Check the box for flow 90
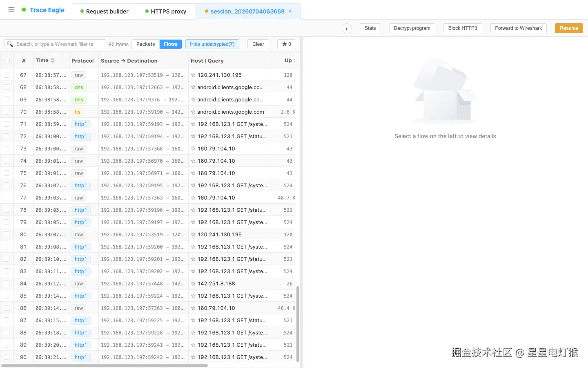The image size is (588, 368). (x=7, y=357)
